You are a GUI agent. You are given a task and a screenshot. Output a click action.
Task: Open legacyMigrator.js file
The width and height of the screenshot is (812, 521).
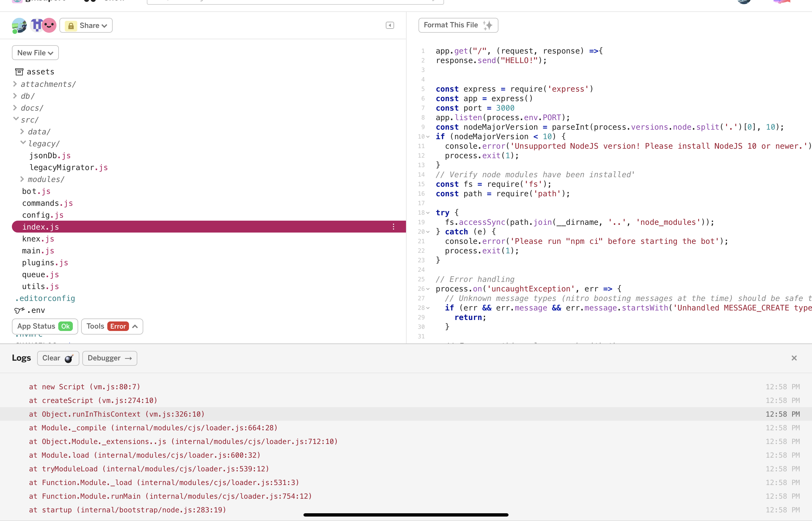[69, 167]
